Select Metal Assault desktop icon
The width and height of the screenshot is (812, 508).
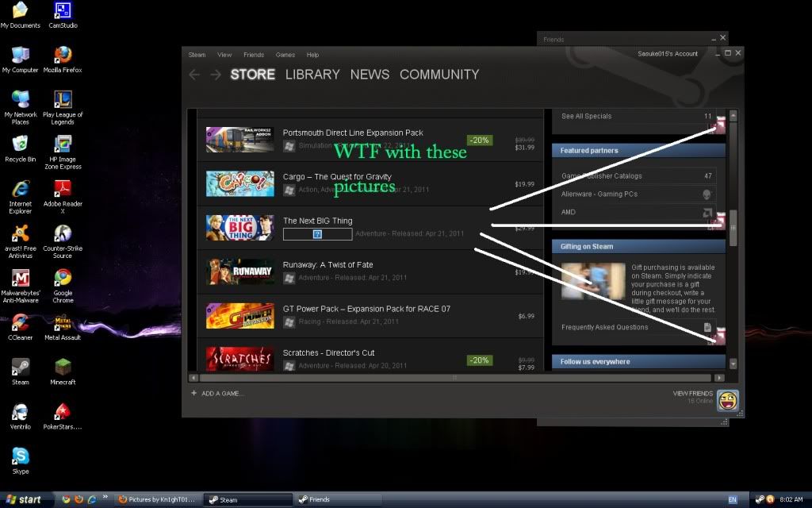pos(63,328)
